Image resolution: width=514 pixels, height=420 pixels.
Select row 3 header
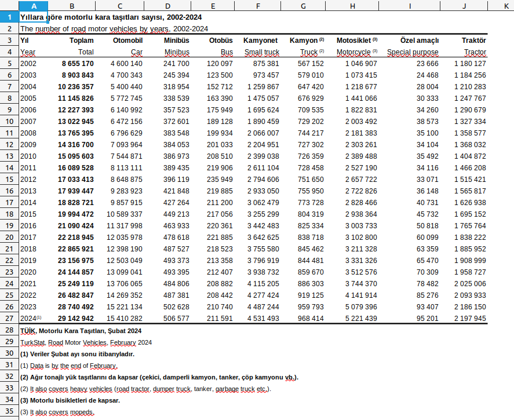(x=9, y=40)
